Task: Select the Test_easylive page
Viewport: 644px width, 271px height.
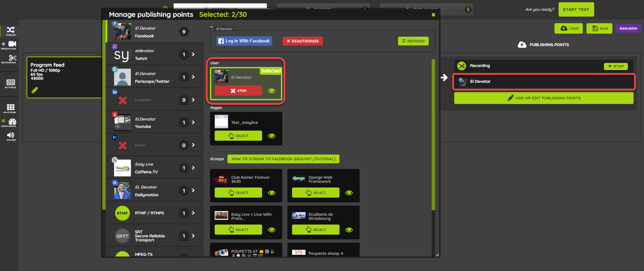Action: tap(238, 136)
